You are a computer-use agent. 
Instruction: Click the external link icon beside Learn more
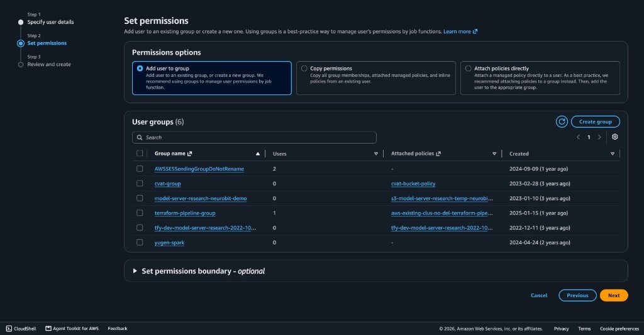click(475, 31)
